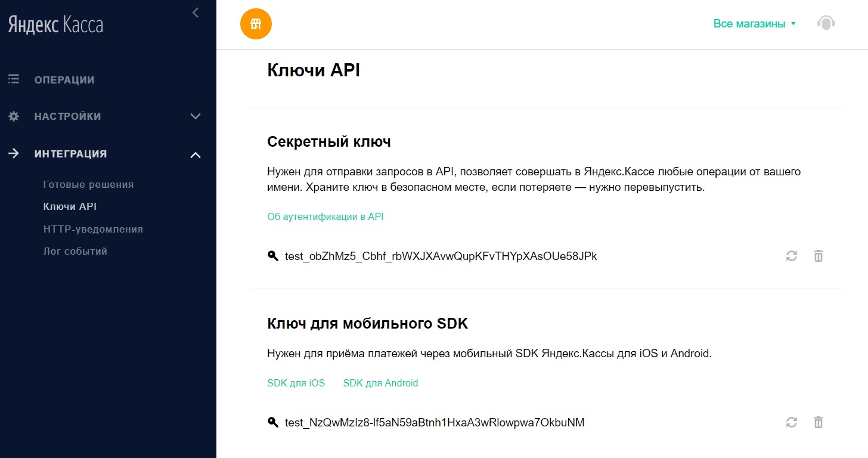This screenshot has height=458, width=868.
Task: Click the Операции list icon
Action: 13,79
